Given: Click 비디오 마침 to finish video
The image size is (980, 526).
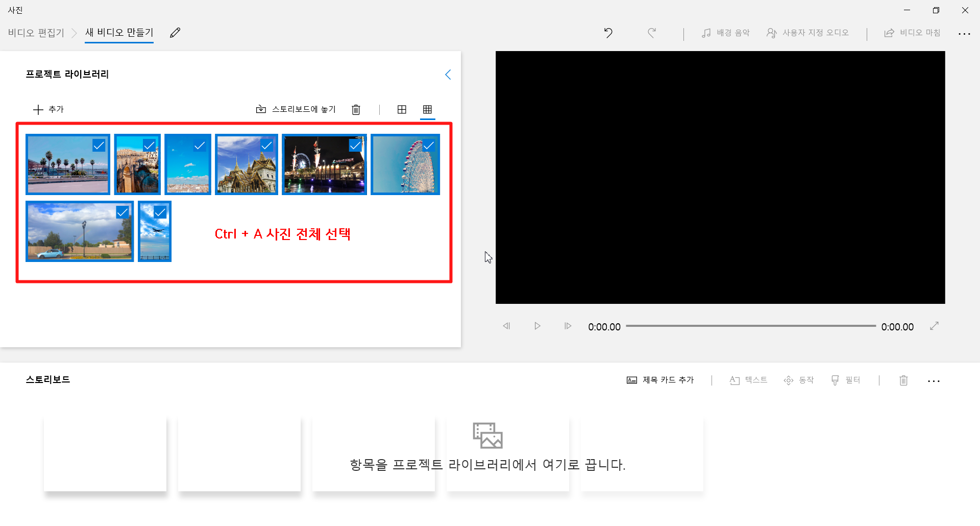Looking at the screenshot, I should click(912, 33).
